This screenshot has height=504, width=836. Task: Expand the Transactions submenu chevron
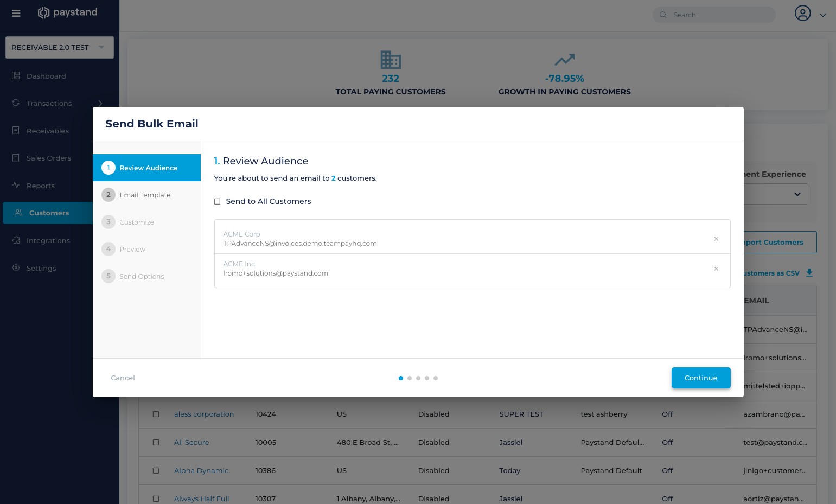coord(100,103)
